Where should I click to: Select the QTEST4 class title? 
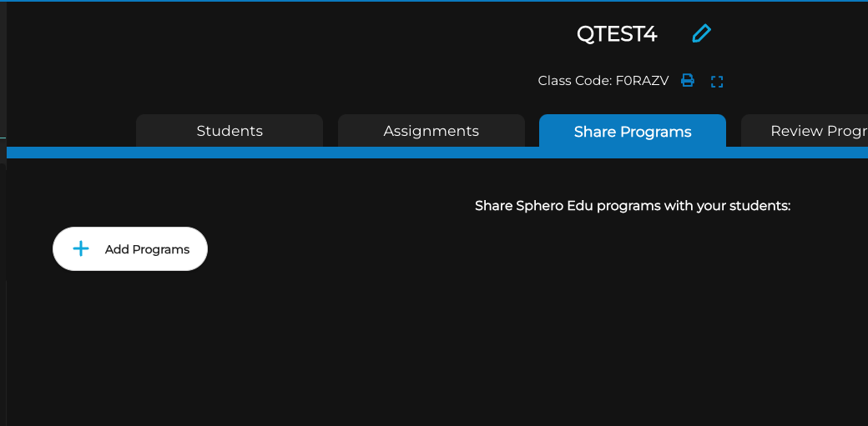pos(617,34)
